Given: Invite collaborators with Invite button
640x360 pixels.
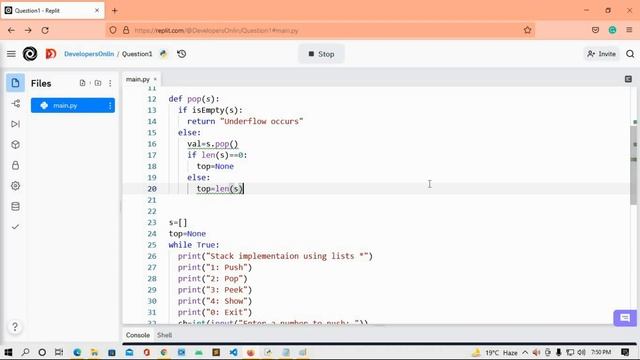Looking at the screenshot, I should [x=601, y=54].
